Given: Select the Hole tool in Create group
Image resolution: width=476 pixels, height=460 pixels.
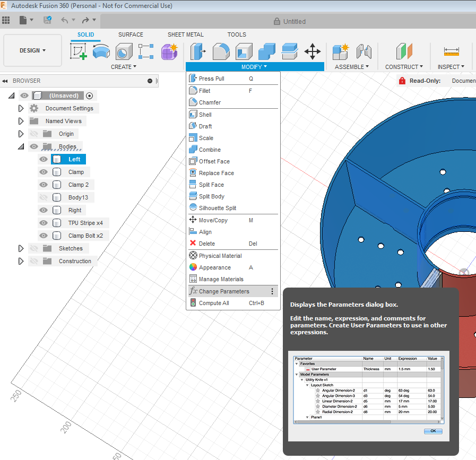Looking at the screenshot, I should tap(124, 51).
